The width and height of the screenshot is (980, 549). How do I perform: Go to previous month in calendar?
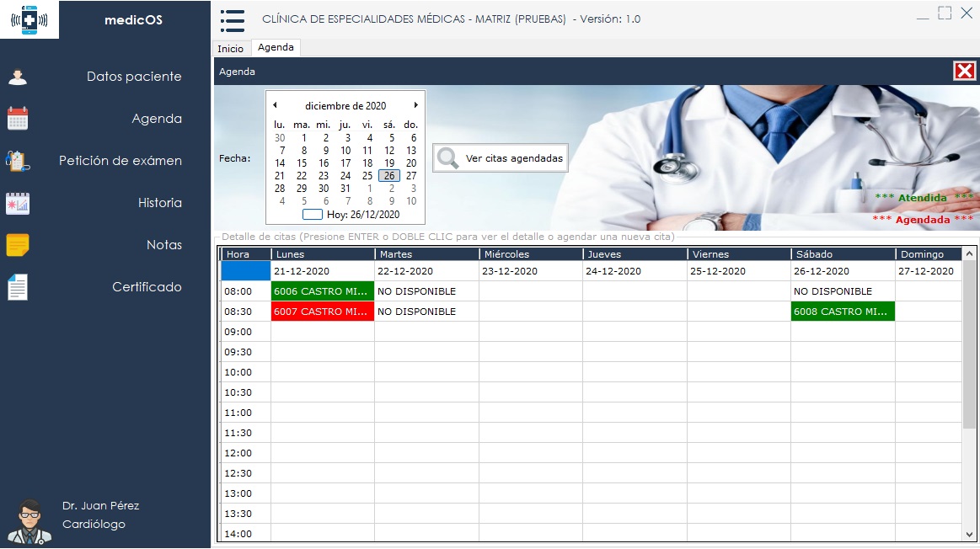coord(275,105)
